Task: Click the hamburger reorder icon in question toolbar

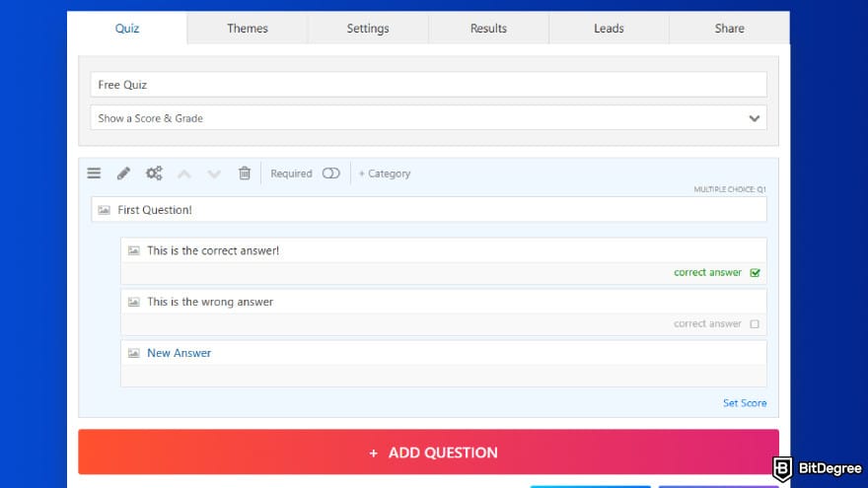Action: point(94,174)
